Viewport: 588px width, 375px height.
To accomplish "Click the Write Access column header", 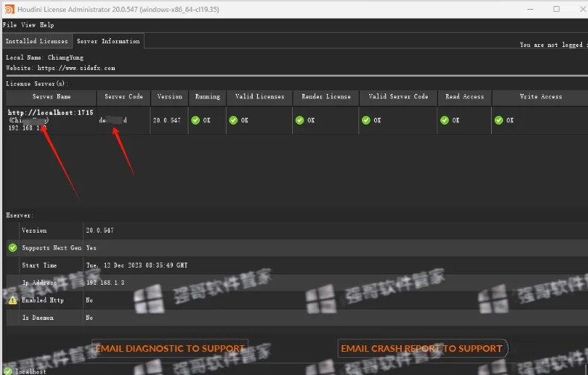I will [x=540, y=97].
